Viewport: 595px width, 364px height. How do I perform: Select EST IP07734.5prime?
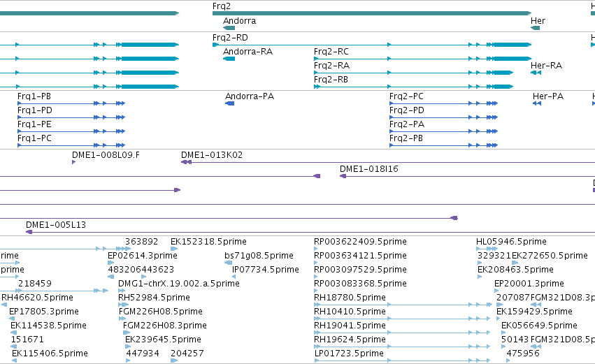pyautogui.click(x=265, y=270)
